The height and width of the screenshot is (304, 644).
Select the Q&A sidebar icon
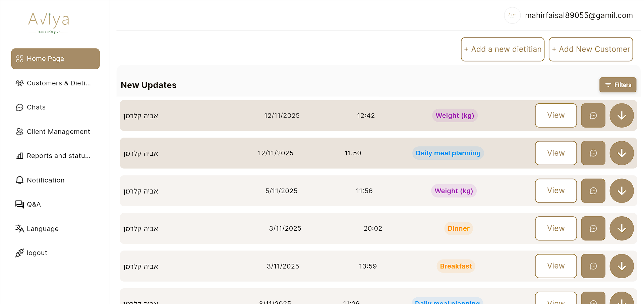[x=19, y=204]
